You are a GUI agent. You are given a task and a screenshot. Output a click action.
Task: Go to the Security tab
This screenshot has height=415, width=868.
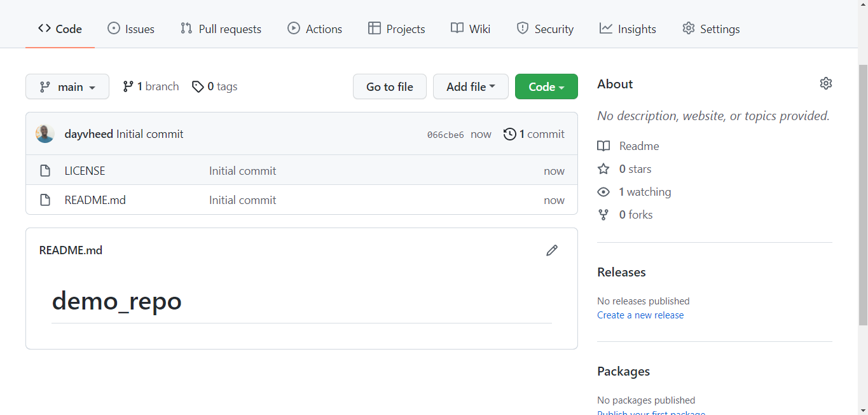point(544,29)
